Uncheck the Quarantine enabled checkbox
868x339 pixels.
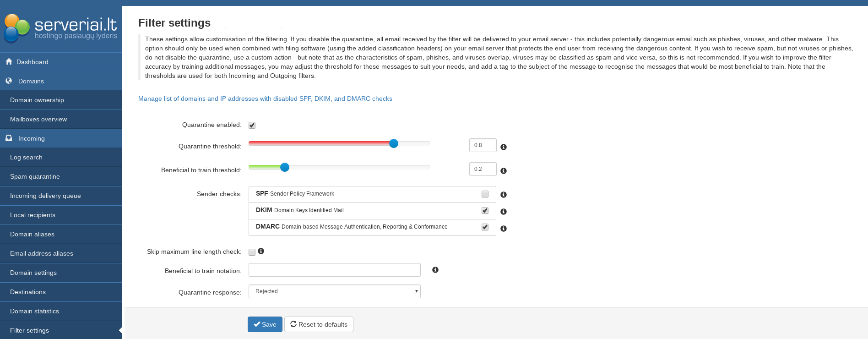(x=252, y=126)
